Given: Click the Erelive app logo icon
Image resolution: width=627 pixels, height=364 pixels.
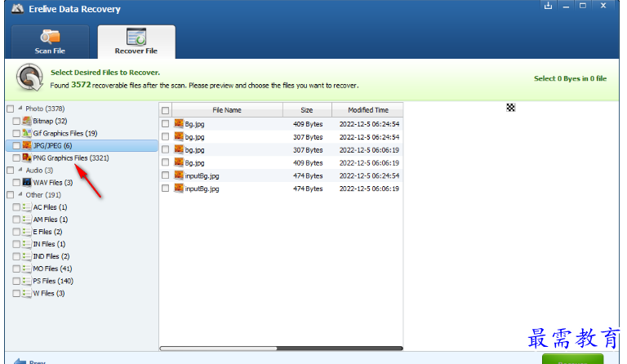Looking at the screenshot, I should 18,8.
